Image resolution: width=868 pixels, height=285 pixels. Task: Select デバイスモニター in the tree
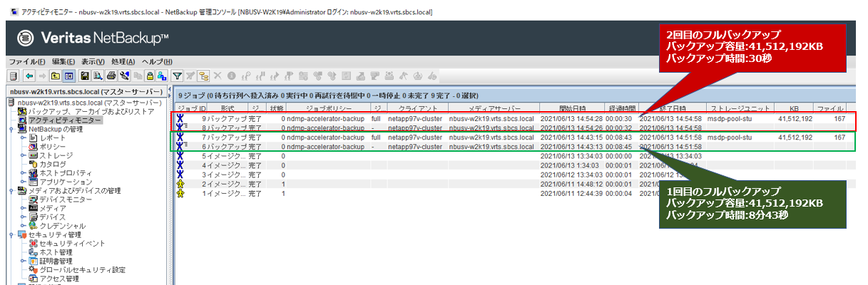coord(66,199)
